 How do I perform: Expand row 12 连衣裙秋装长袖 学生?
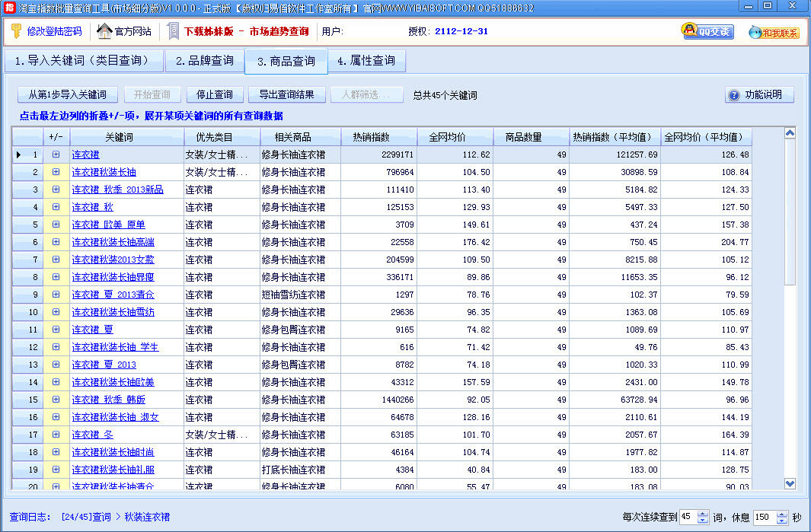click(56, 347)
